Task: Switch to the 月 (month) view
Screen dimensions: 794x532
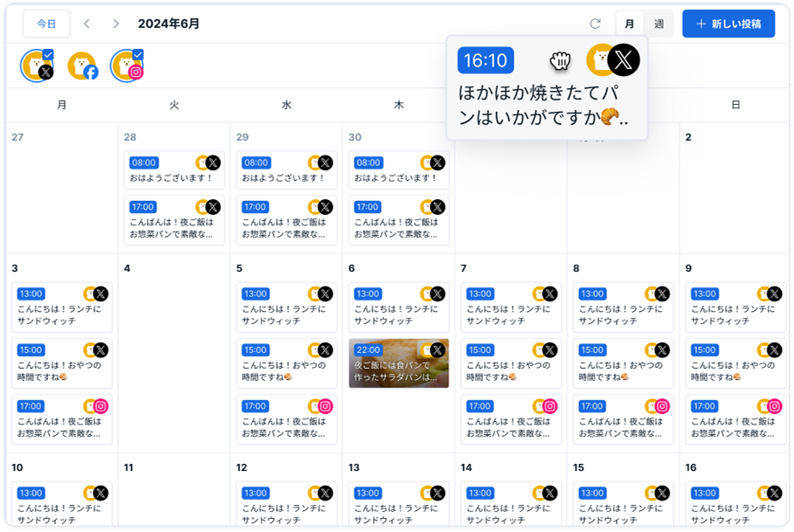Action: pyautogui.click(x=630, y=24)
